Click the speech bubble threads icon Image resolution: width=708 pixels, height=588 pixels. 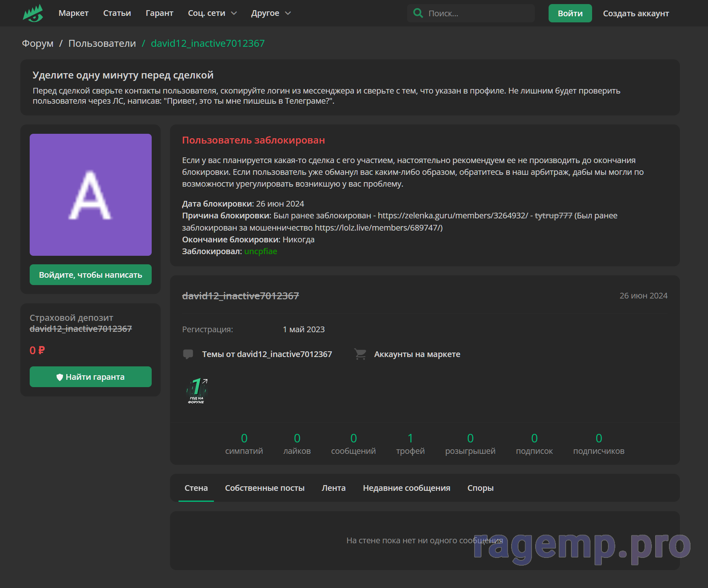pos(188,354)
